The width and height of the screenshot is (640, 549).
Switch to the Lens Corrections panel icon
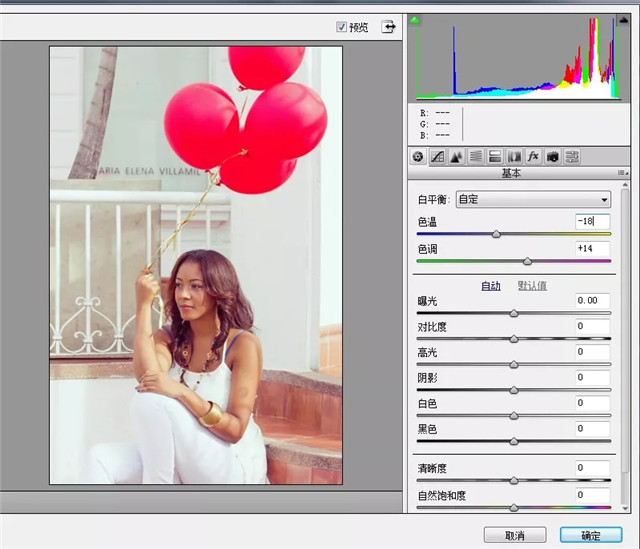[514, 156]
